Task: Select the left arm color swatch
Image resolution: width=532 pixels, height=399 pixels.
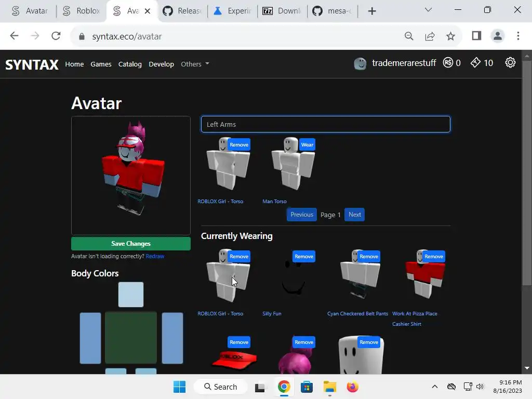Action: (172, 338)
